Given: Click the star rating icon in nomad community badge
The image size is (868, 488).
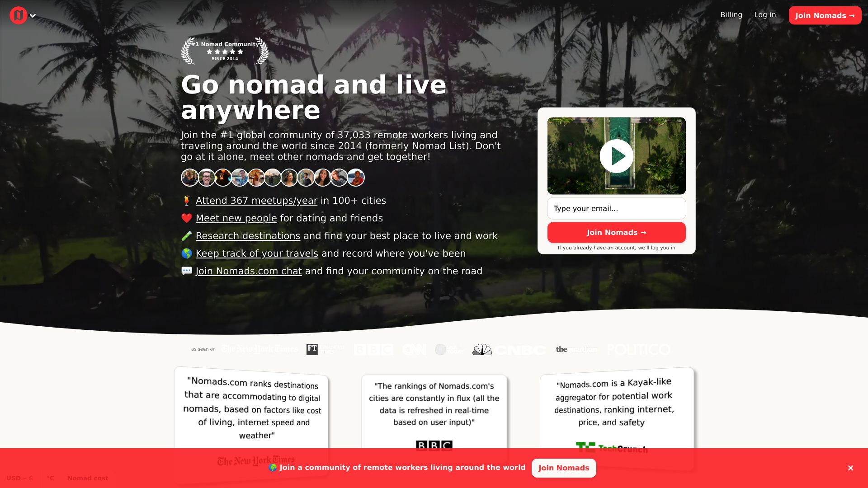Looking at the screenshot, I should (x=225, y=51).
